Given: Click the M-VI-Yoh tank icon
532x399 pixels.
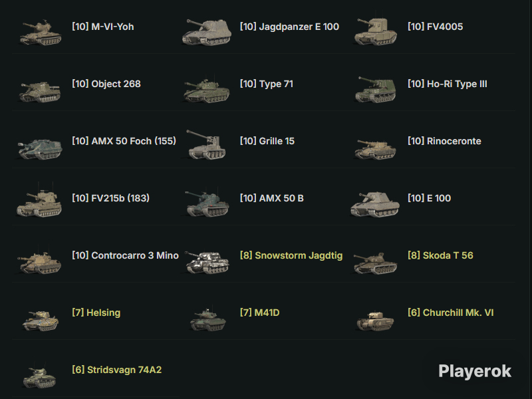Looking at the screenshot, I should pos(41,33).
